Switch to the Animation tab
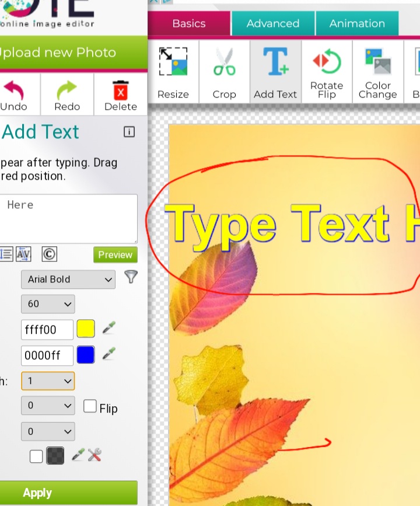420x506 pixels. [357, 24]
